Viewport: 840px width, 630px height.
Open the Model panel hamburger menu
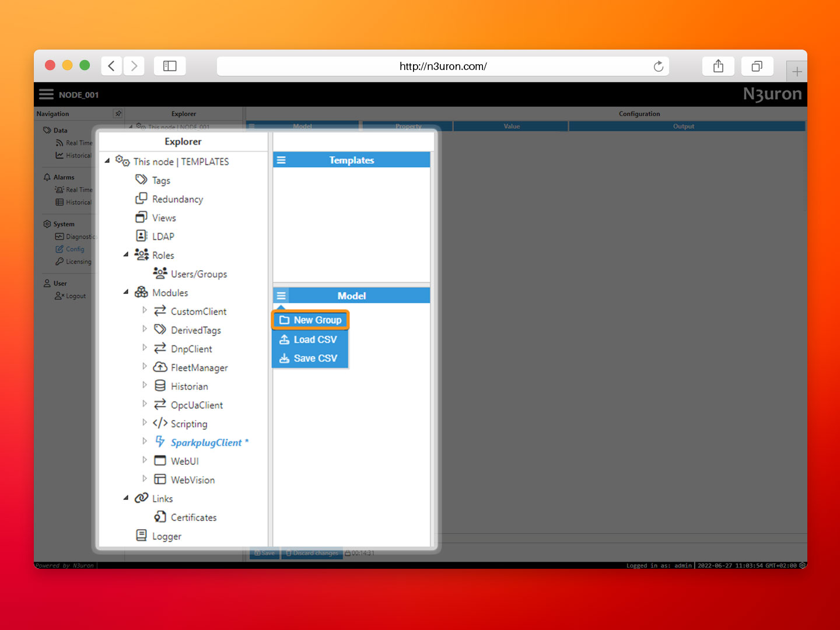(x=281, y=296)
